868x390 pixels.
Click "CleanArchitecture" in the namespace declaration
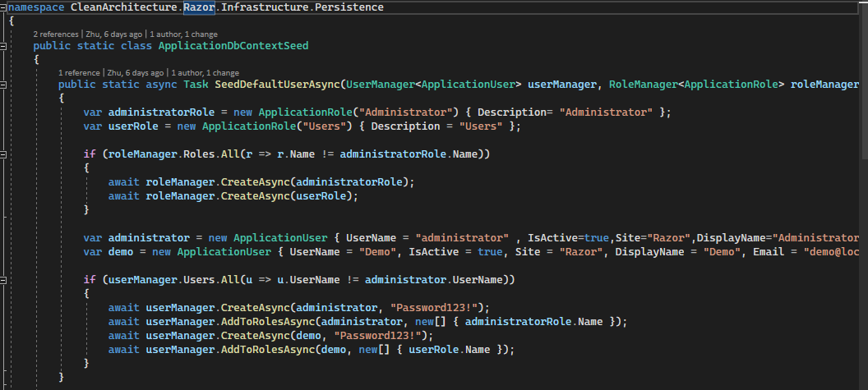point(123,7)
